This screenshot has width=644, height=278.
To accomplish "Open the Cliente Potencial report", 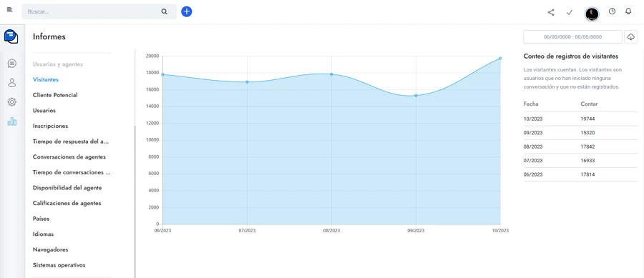I will coord(55,95).
